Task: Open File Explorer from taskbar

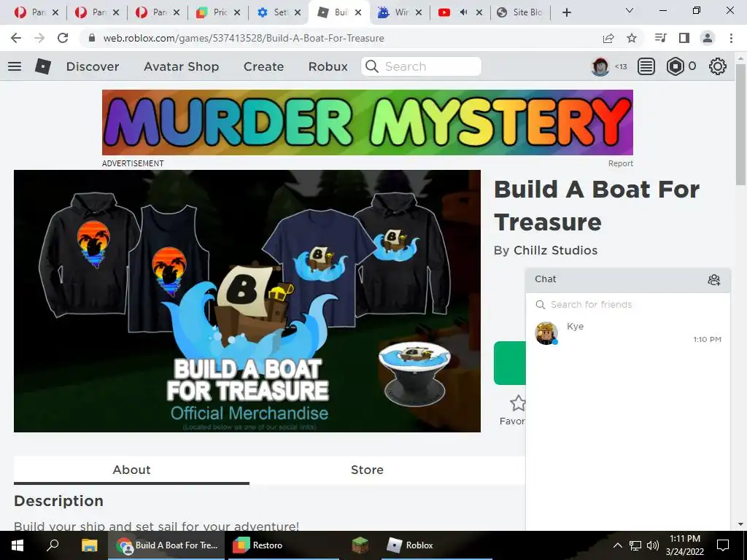Action: pyautogui.click(x=89, y=545)
